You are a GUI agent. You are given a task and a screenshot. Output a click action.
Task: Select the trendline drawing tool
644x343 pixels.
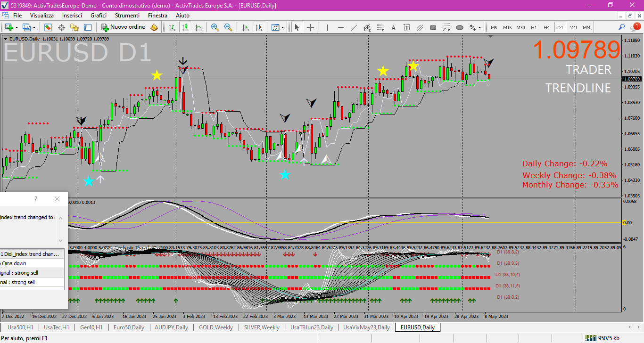pos(354,27)
